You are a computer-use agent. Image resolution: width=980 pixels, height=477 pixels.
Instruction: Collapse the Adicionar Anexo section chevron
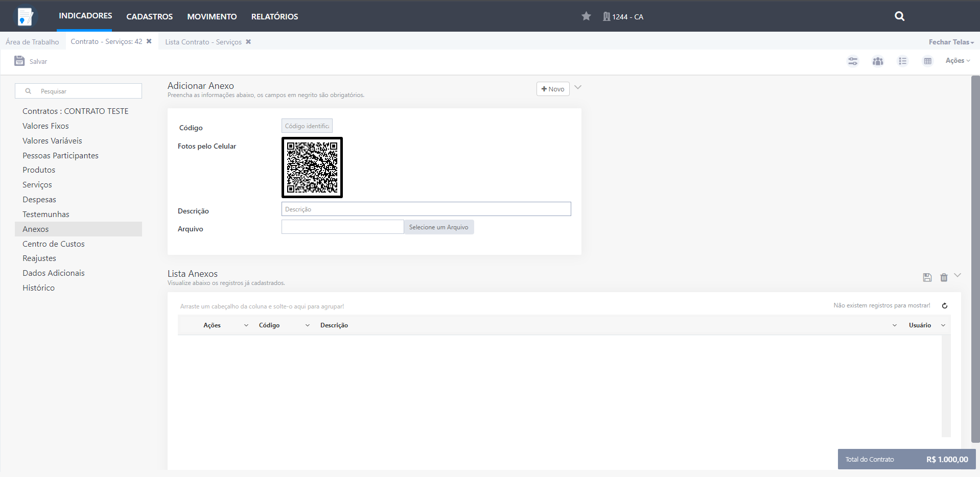coord(578,87)
